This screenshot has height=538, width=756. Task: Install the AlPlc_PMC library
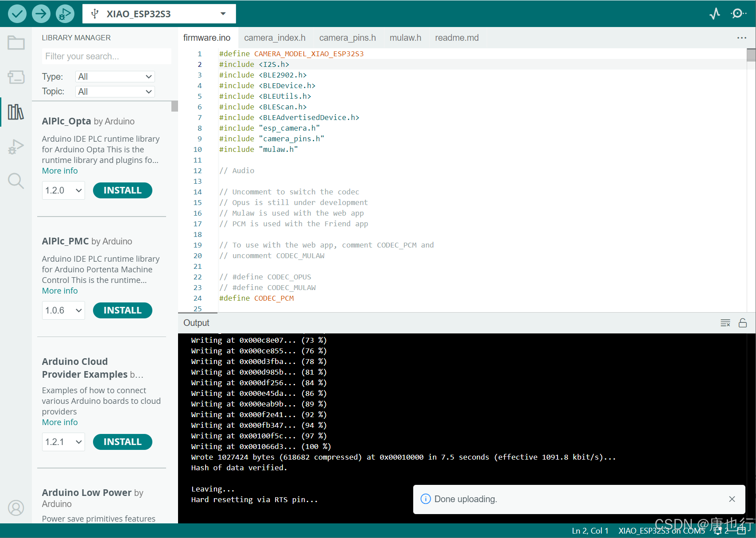click(123, 310)
